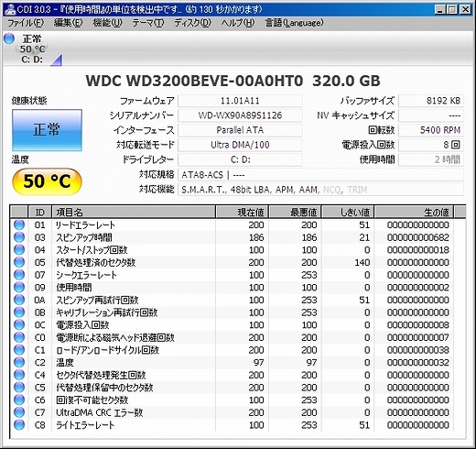Click the status orb for row 04 スタート/ストップ回数
476x449 pixels.
19,250
